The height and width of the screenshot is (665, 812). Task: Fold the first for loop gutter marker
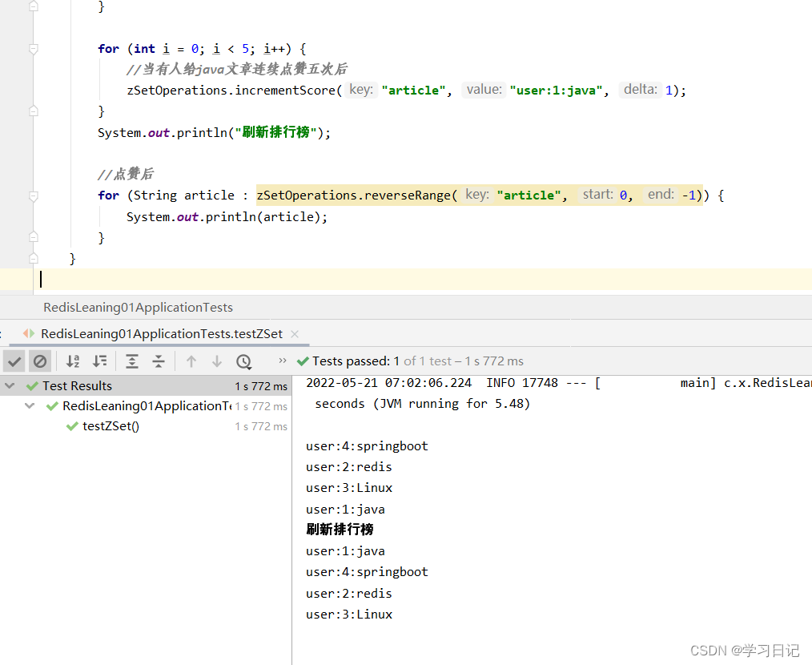click(34, 49)
